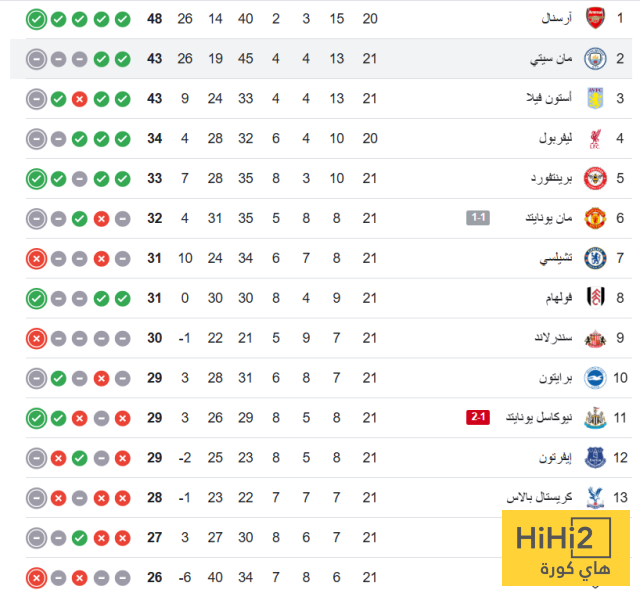Click the Newcastle United club crest
The image size is (640, 597).
pos(594,418)
